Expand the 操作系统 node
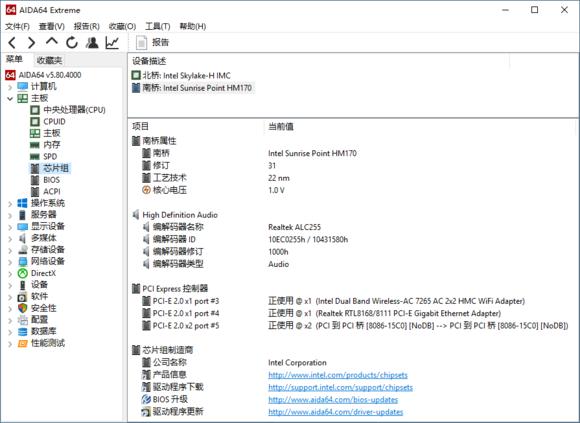This screenshot has height=423, width=580. coord(10,203)
